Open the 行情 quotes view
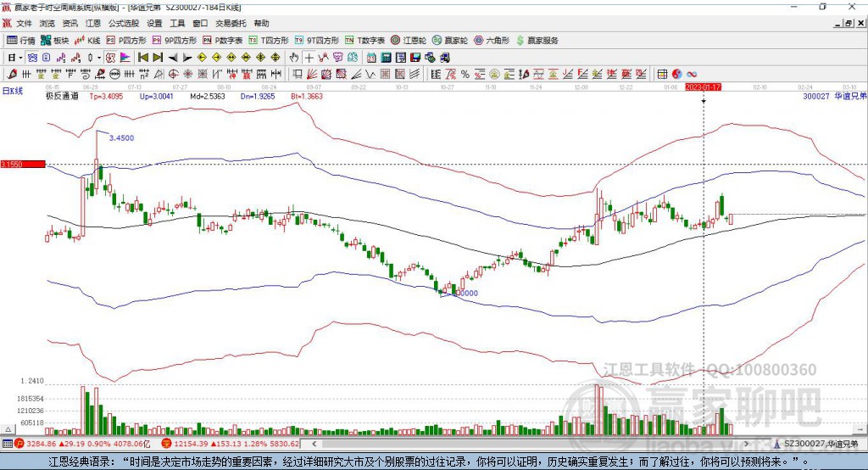The width and height of the screenshot is (868, 470). [x=21, y=41]
